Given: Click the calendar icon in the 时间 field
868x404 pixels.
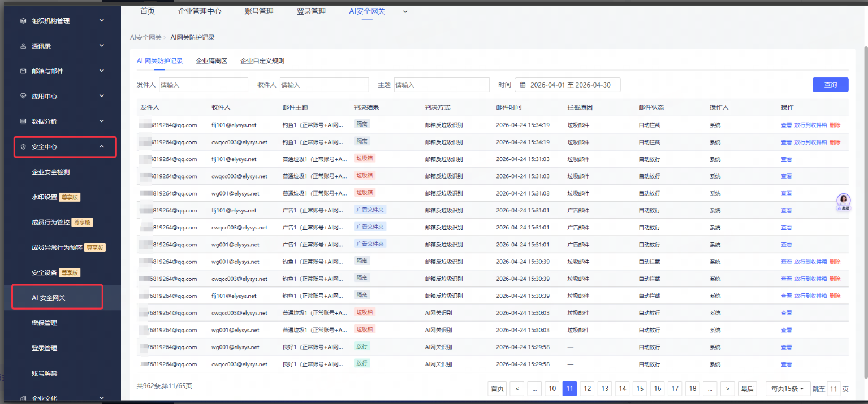Looking at the screenshot, I should coord(522,85).
